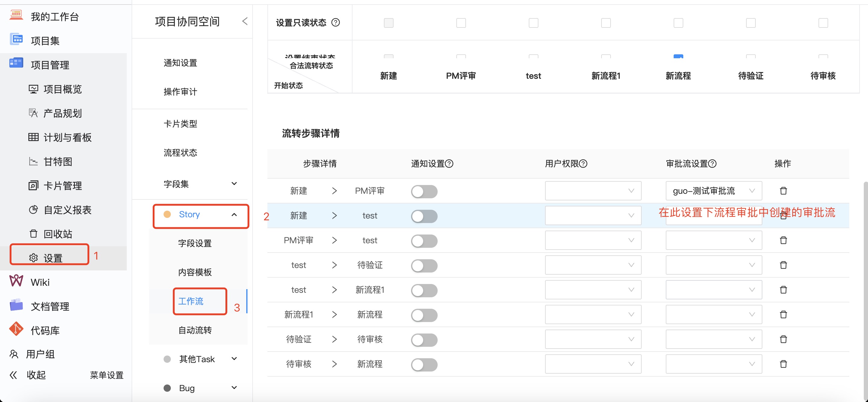Expand the 其他Task section
Viewport: 868px width, 402px height.
pos(234,359)
